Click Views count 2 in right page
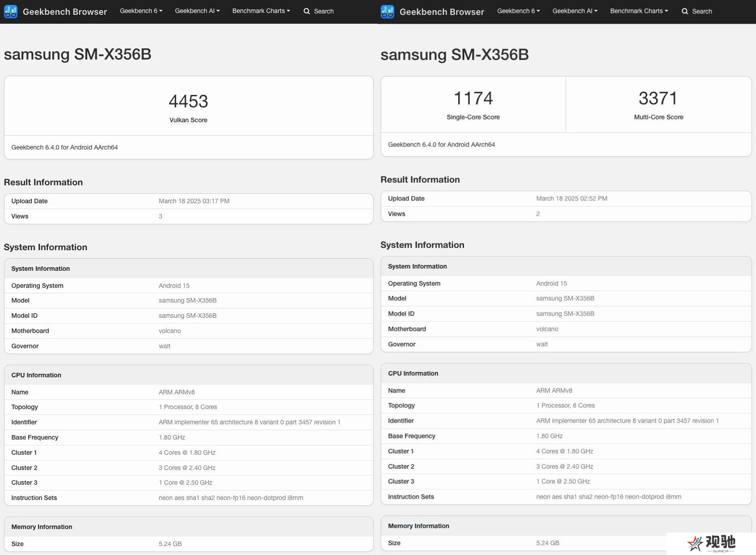This screenshot has height=555, width=756. 538,214
